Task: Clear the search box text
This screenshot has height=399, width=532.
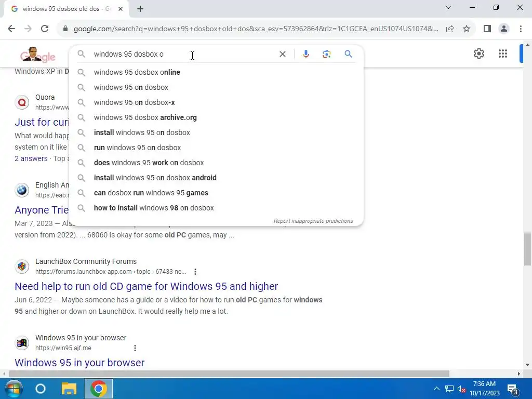Action: pyautogui.click(x=282, y=54)
